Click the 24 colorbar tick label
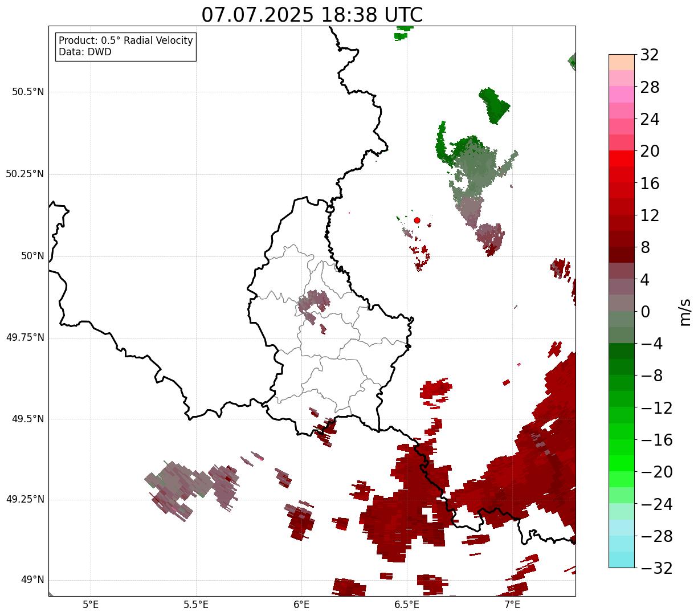This screenshot has width=698, height=616. click(650, 119)
